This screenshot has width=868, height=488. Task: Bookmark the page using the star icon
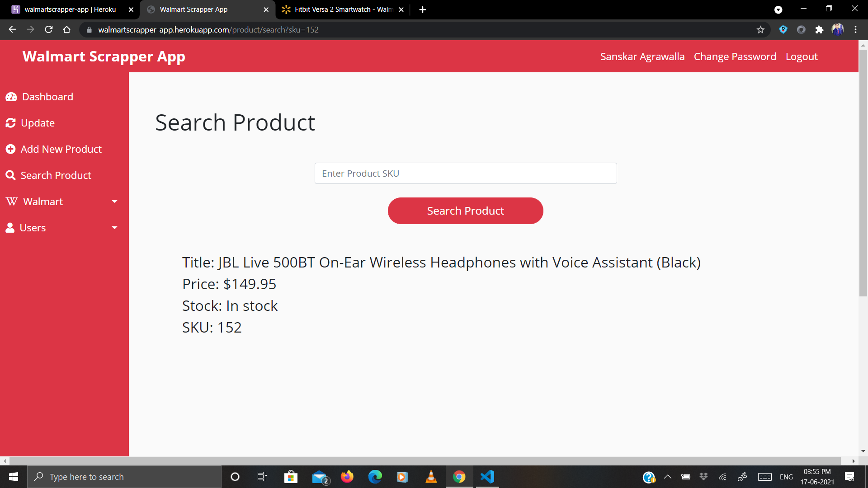(761, 29)
